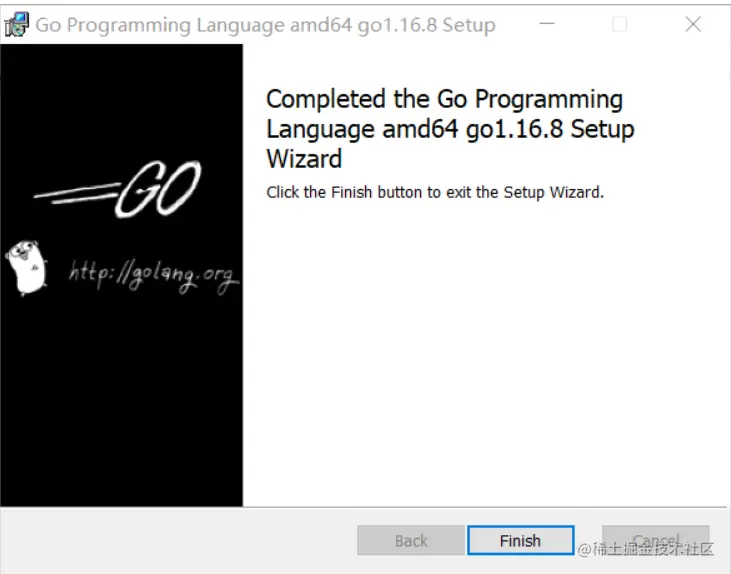The image size is (731, 574).
Task: Click the 'Language amd64 go1.16.8 Setup' heading line
Action: point(450,129)
